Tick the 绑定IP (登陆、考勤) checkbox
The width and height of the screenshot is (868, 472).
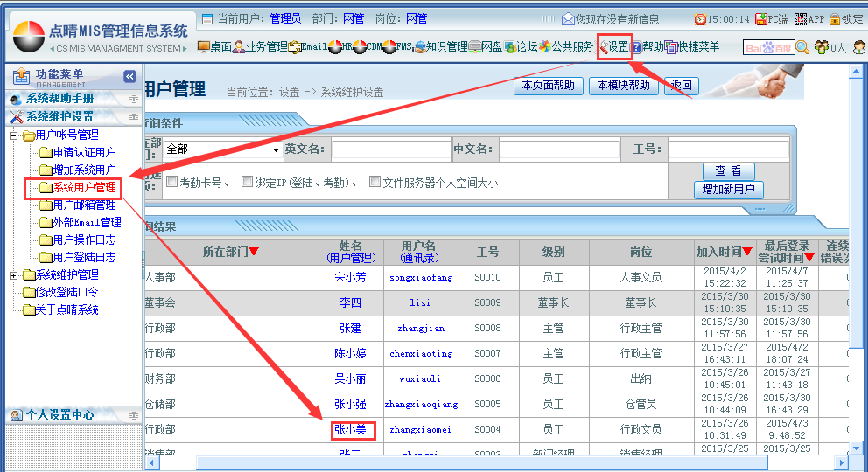(247, 182)
